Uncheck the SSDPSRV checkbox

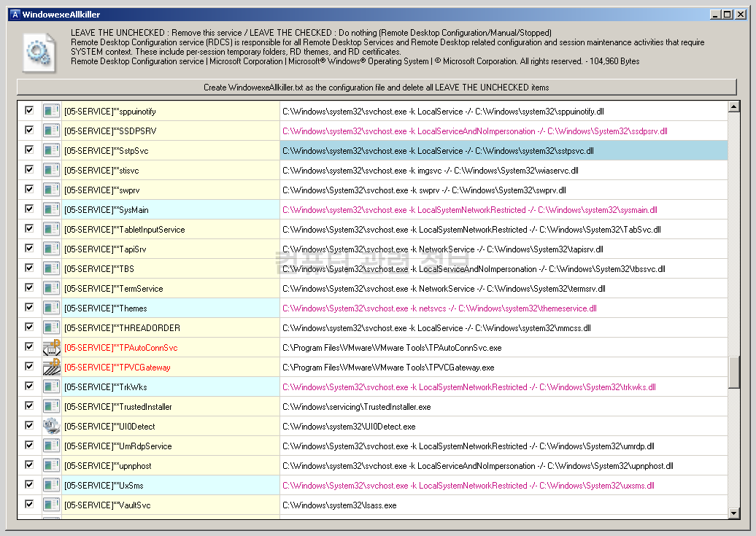[x=29, y=130]
